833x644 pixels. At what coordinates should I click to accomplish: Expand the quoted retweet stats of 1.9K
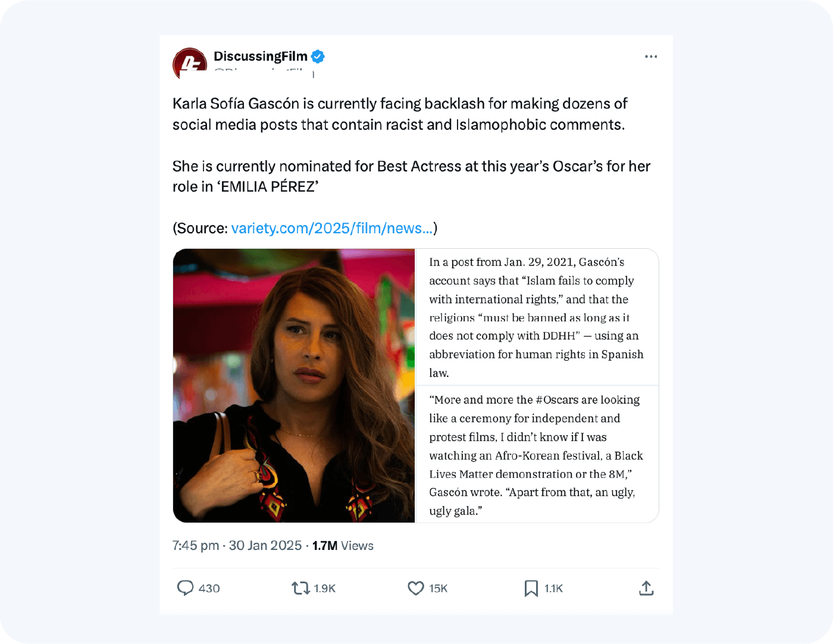[324, 588]
